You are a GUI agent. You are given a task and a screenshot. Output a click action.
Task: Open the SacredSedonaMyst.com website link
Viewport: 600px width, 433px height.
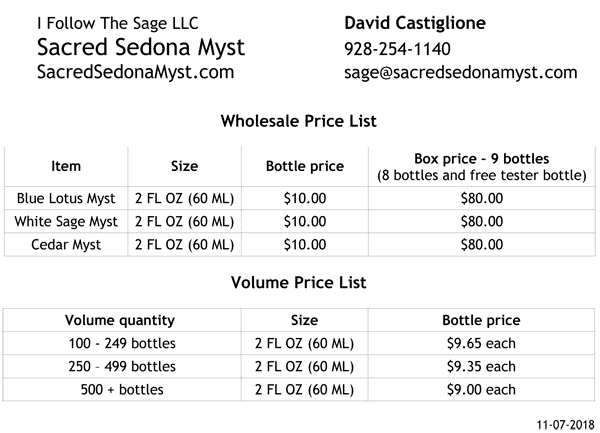coord(135,72)
